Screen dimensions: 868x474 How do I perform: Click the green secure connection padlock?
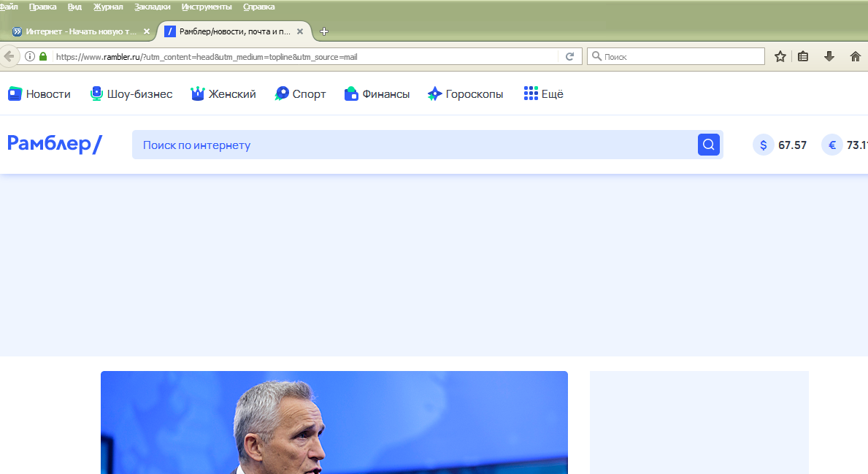[x=43, y=56]
